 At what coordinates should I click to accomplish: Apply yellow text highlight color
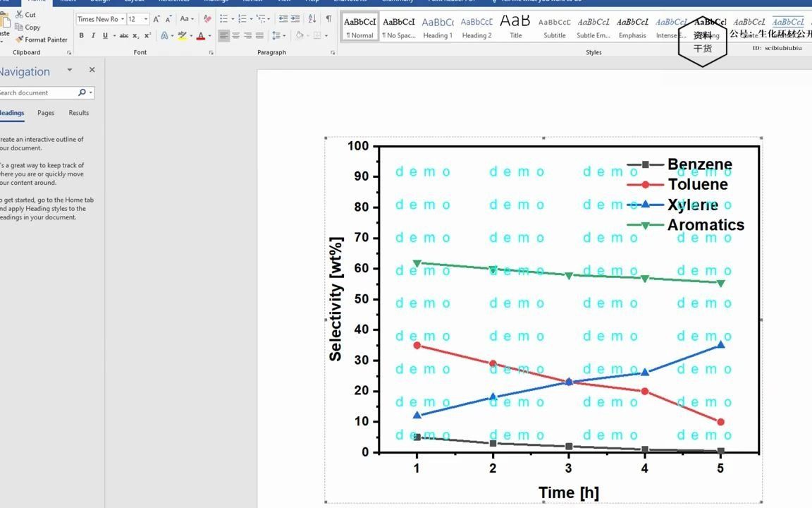click(182, 36)
